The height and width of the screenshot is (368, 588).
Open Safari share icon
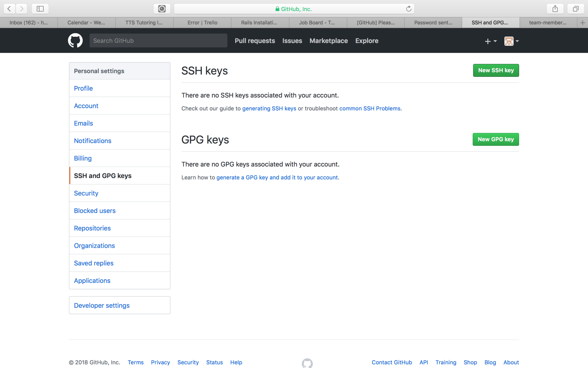555,9
